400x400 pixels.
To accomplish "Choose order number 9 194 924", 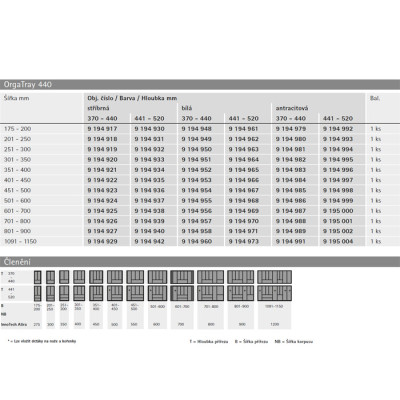I will click(x=102, y=201).
